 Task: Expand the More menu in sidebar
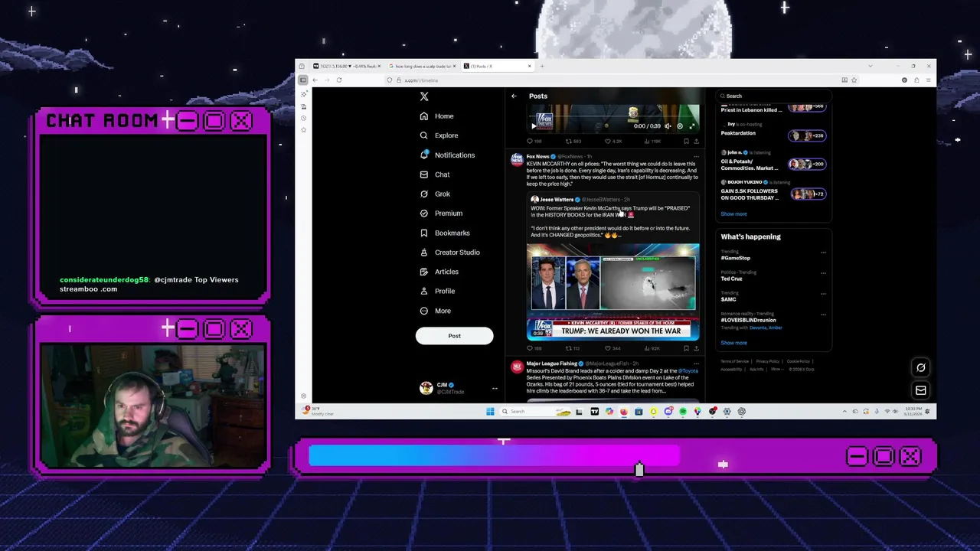pos(436,311)
